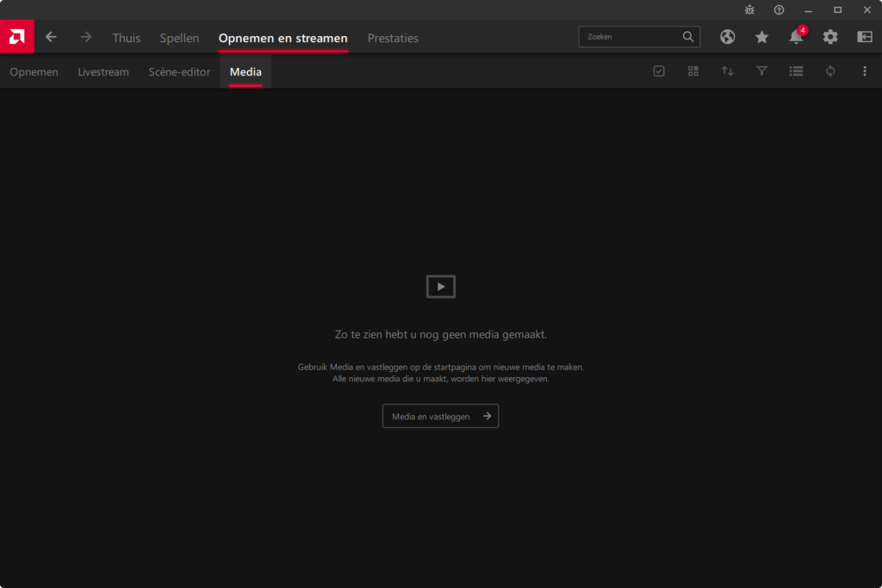Click the magnifying glass search icon
The width and height of the screenshot is (882, 588).
688,36
